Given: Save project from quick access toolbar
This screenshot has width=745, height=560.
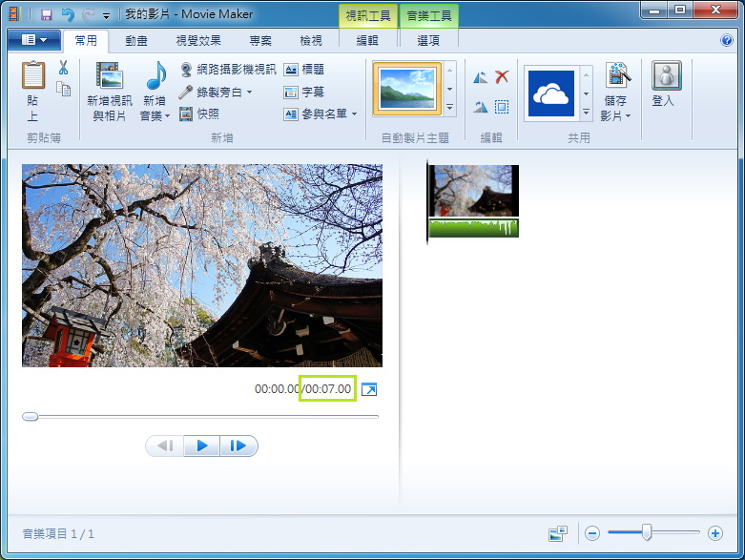Looking at the screenshot, I should click(46, 15).
